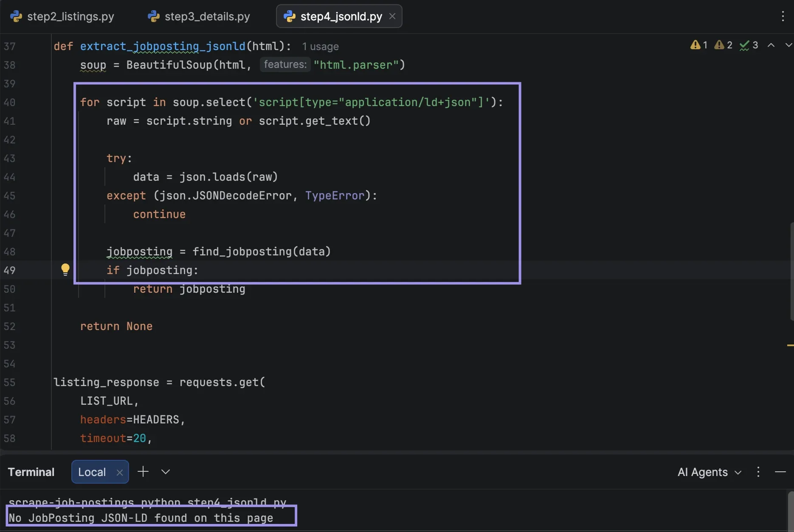794x532 pixels.
Task: Click the '1 usage' inlay hint
Action: 320,46
